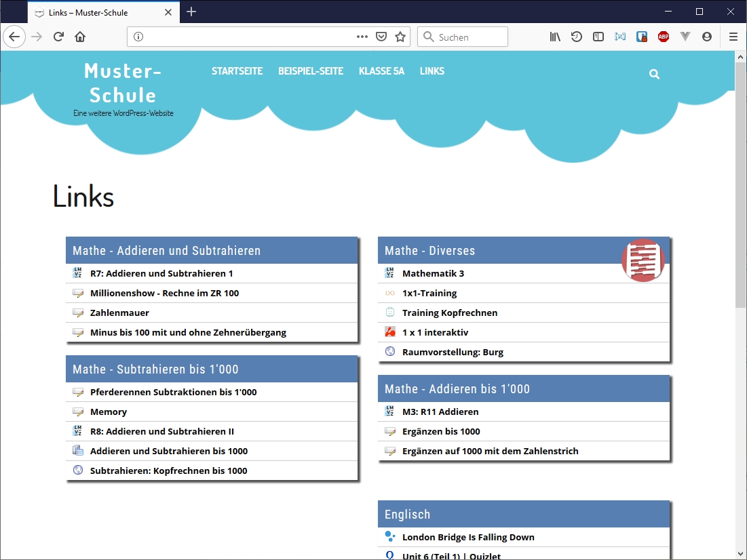Open the Firefox hamburger menu
Screen dimensions: 747x560
tap(733, 37)
